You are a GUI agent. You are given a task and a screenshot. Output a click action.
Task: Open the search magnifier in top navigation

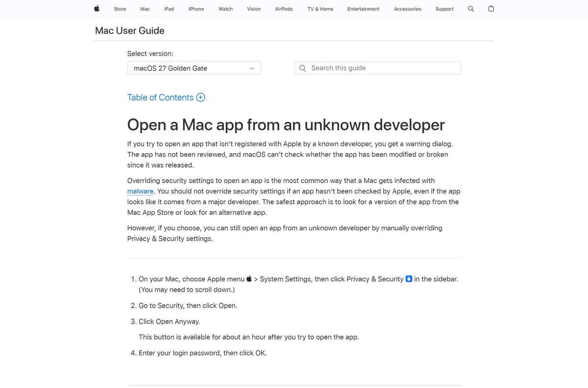[471, 9]
